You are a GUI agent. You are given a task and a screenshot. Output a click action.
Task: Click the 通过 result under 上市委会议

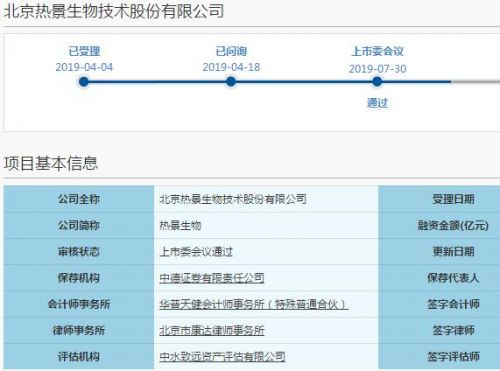[377, 103]
